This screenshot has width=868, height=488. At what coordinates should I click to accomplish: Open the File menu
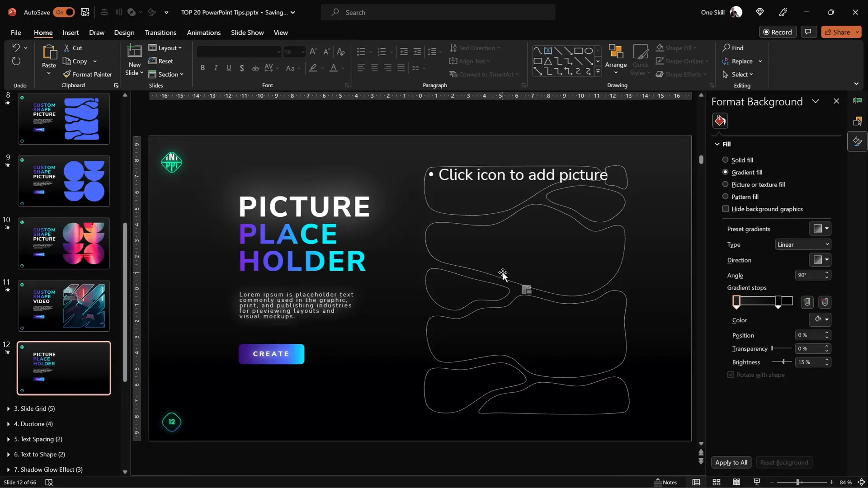[16, 33]
